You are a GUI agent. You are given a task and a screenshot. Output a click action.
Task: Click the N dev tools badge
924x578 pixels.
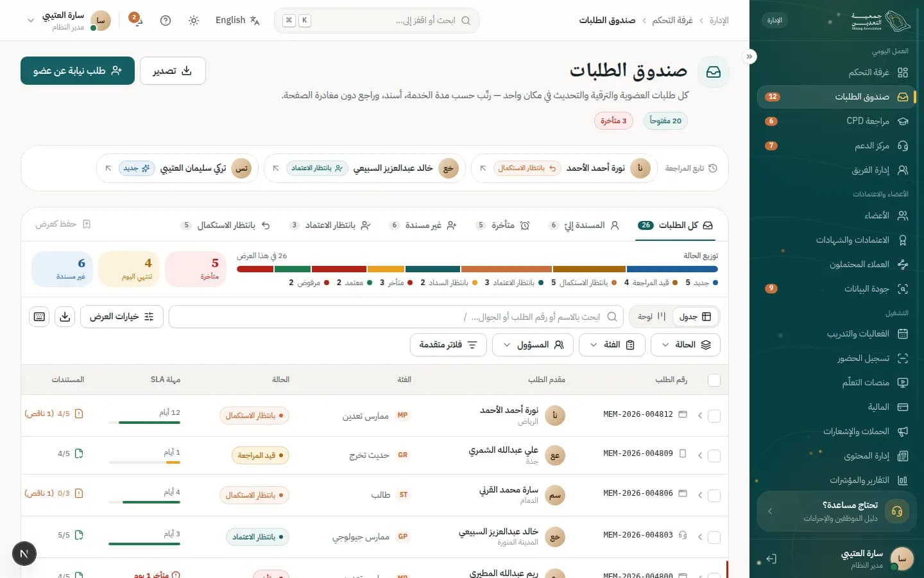click(x=24, y=554)
